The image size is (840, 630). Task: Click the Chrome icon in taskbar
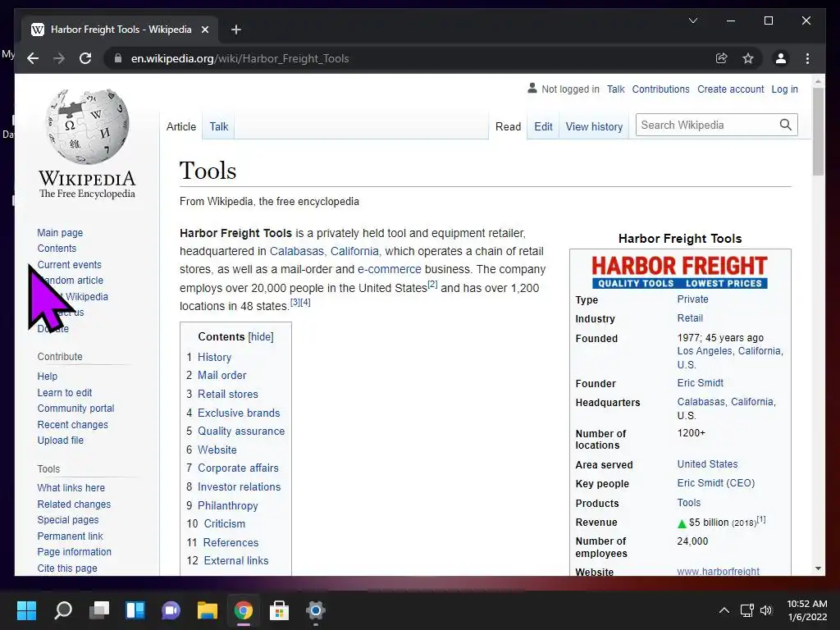point(243,610)
